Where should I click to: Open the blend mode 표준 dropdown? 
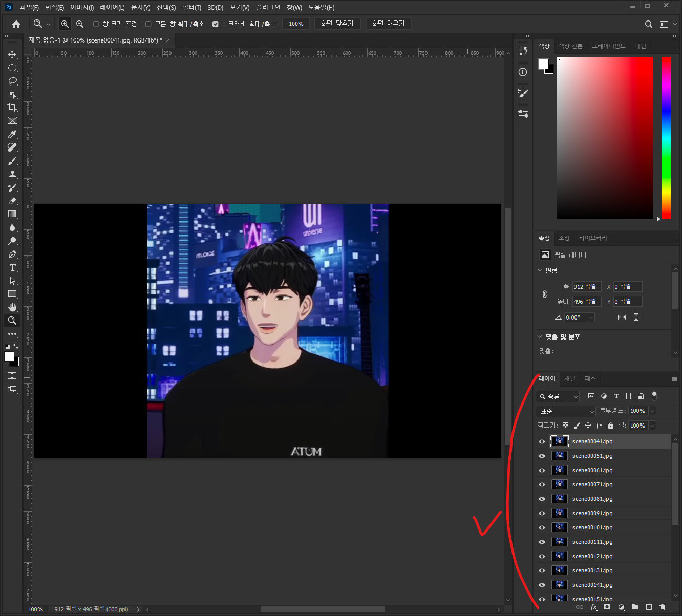[566, 411]
